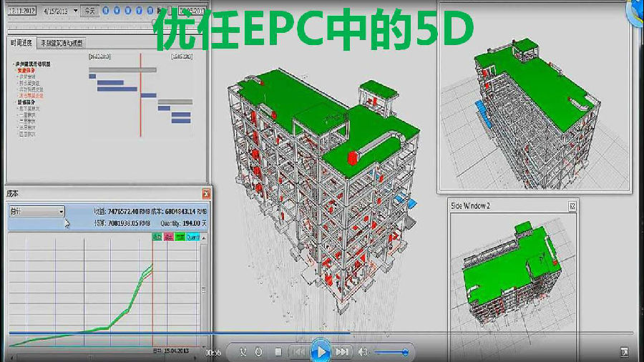The width and height of the screenshot is (644, 362).
Task: Toggle repeat in the media player
Action: point(258,352)
